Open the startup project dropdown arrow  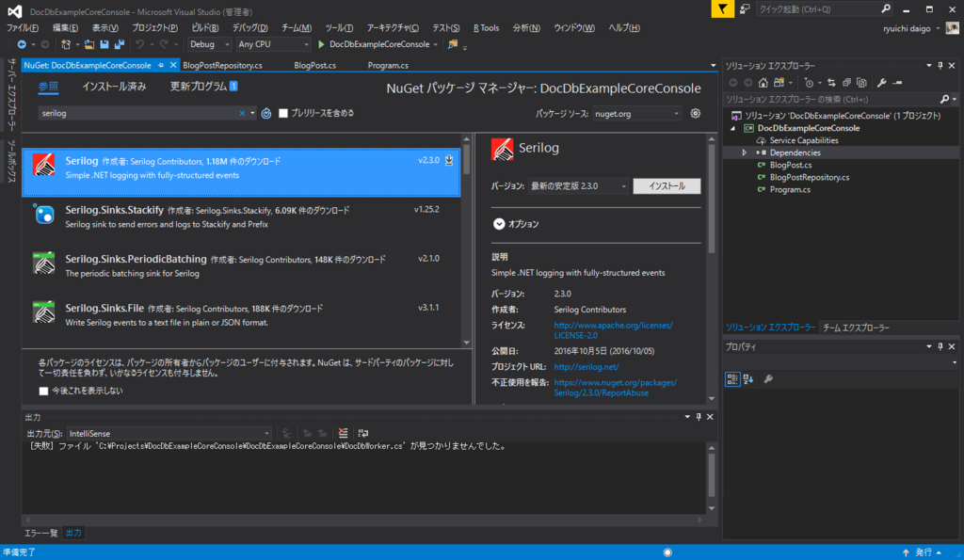436,44
